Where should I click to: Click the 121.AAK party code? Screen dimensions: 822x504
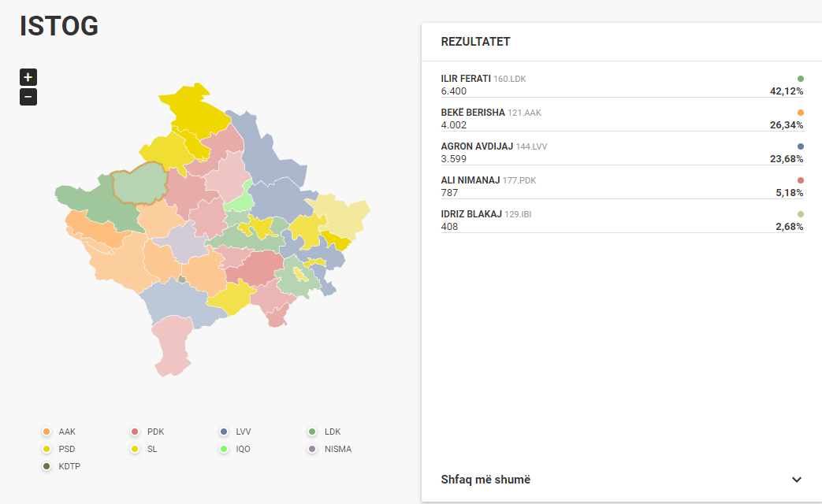(x=524, y=113)
